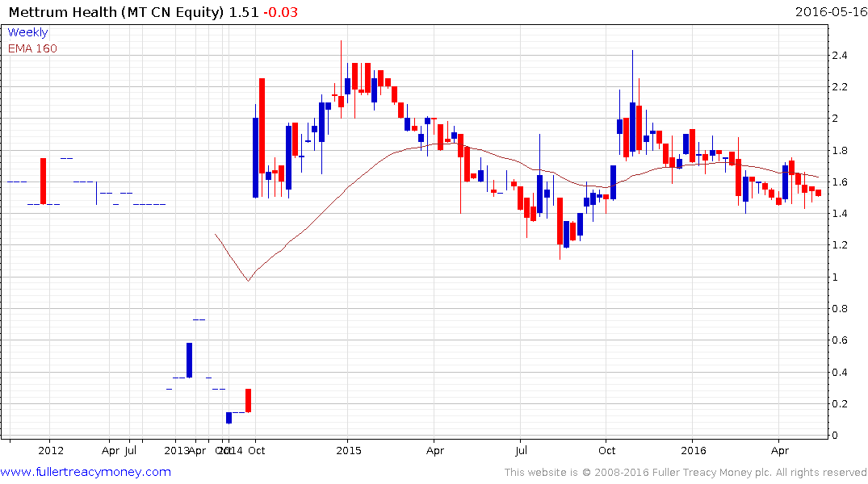Click the 2015 time axis label
The width and height of the screenshot is (868, 484).
pyautogui.click(x=349, y=450)
